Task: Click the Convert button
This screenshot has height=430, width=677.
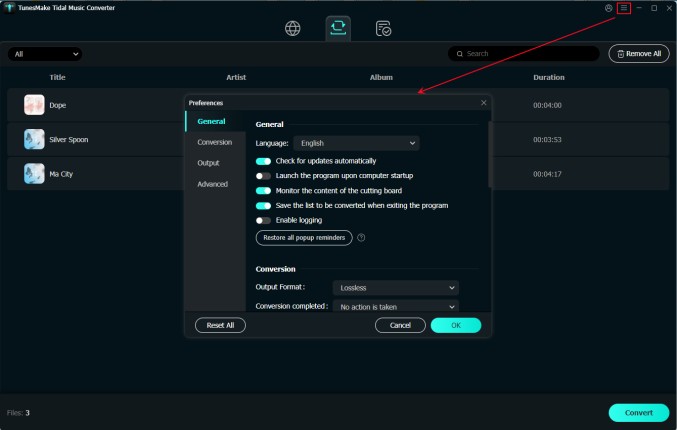Action: (x=639, y=412)
